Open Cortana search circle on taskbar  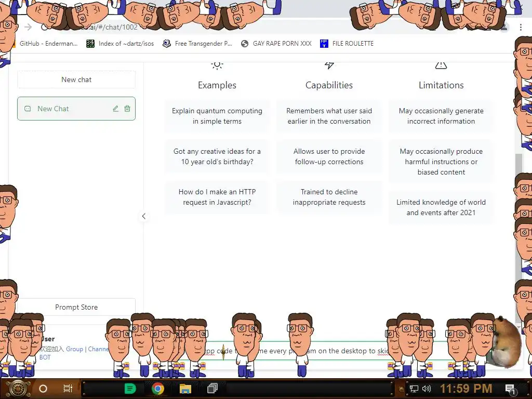[x=43, y=389]
